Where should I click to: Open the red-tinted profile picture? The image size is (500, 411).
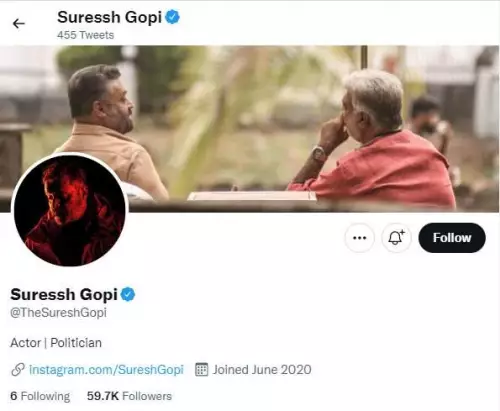(70, 211)
